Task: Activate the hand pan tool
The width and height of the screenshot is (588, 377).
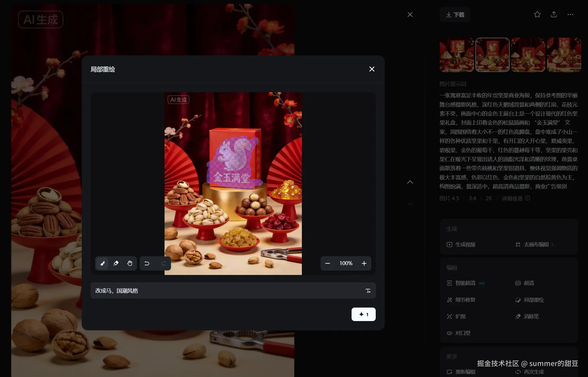Action: pos(129,263)
